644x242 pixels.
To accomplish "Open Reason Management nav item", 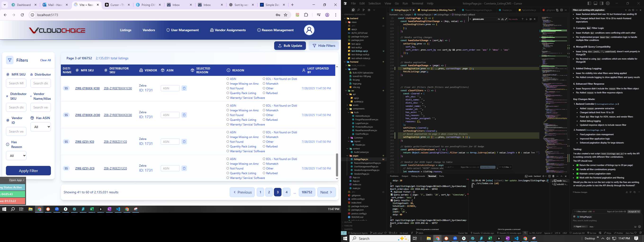I will pyautogui.click(x=275, y=30).
